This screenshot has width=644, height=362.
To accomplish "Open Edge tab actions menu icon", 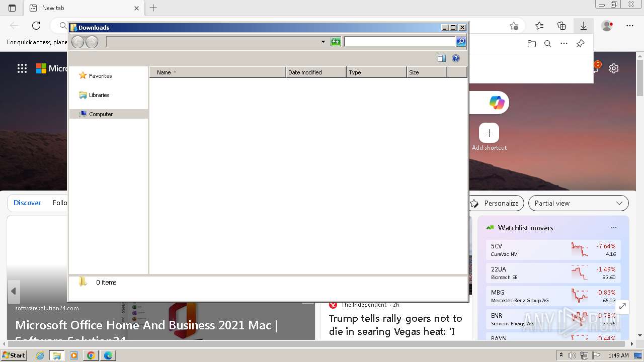I will 12,8.
